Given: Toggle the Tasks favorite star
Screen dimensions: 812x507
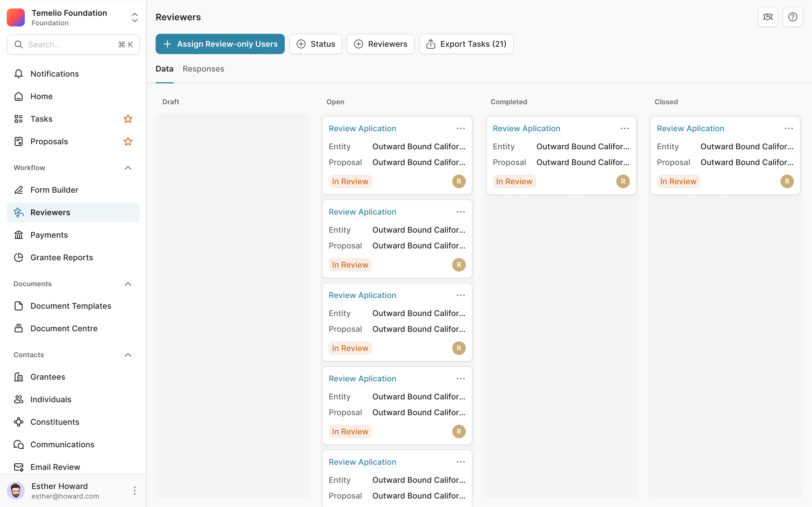Looking at the screenshot, I should [x=128, y=119].
